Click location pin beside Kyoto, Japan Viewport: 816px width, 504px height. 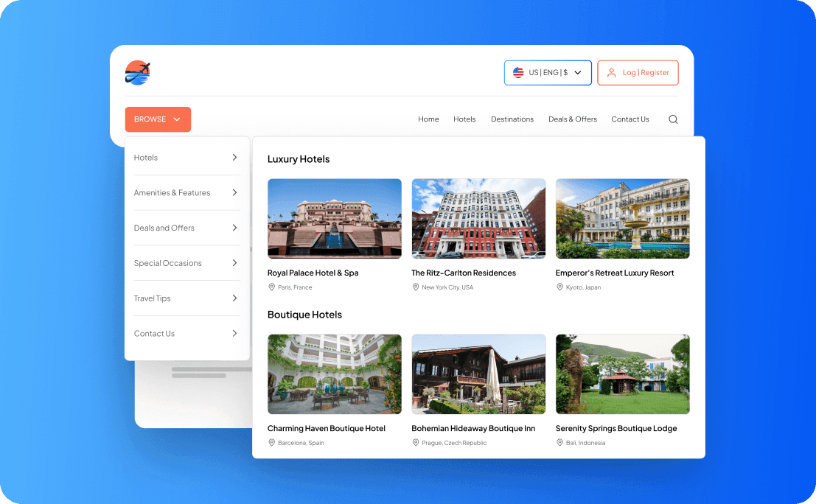point(559,287)
